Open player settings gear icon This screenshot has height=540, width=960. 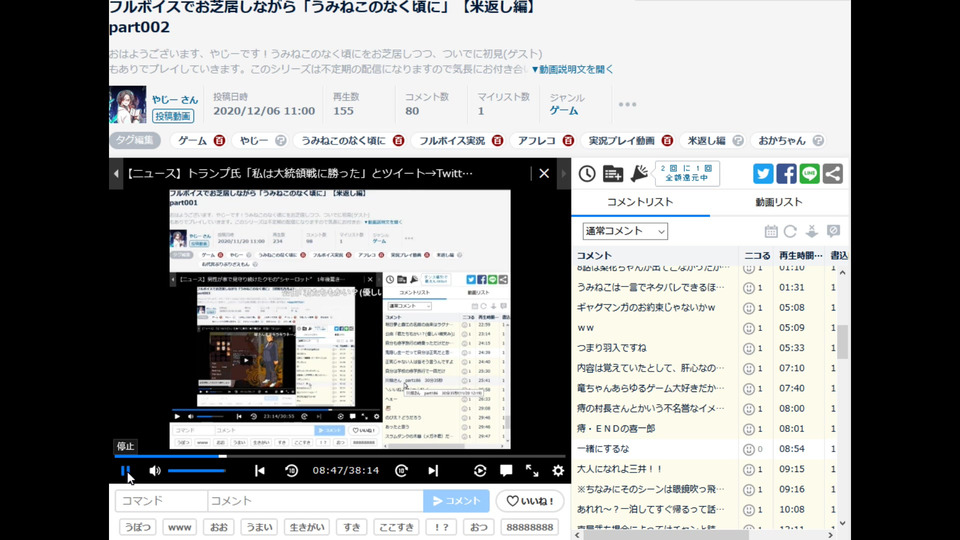coord(558,470)
